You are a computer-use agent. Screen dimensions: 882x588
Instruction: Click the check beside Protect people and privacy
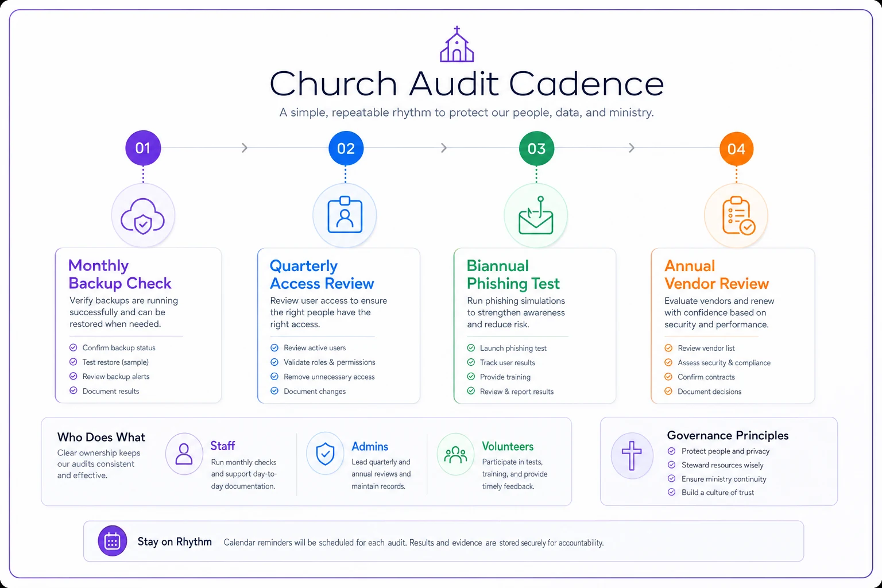(x=671, y=451)
